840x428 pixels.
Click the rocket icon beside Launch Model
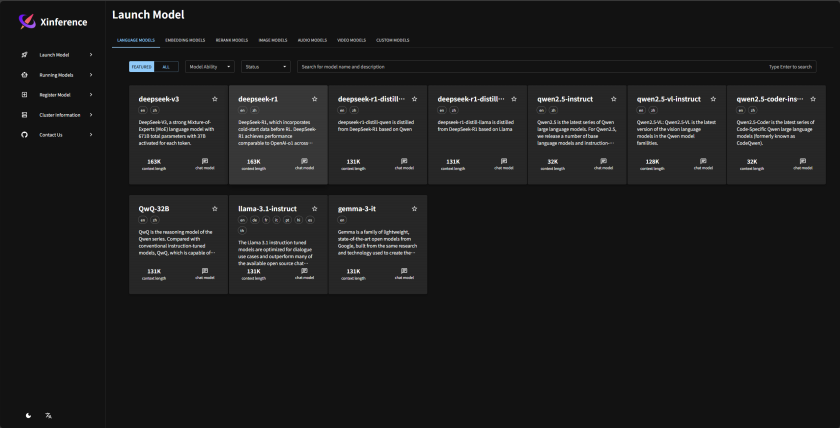tap(24, 55)
